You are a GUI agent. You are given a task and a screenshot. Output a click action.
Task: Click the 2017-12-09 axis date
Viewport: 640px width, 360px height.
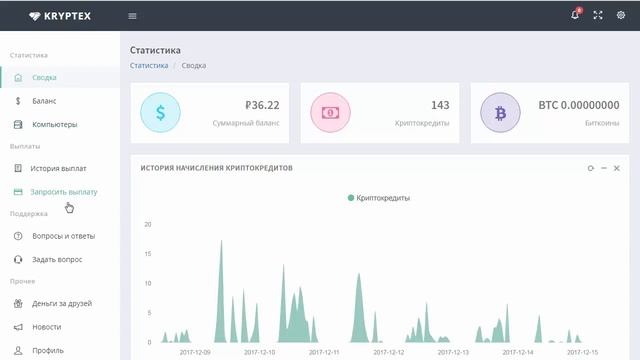coord(195,352)
